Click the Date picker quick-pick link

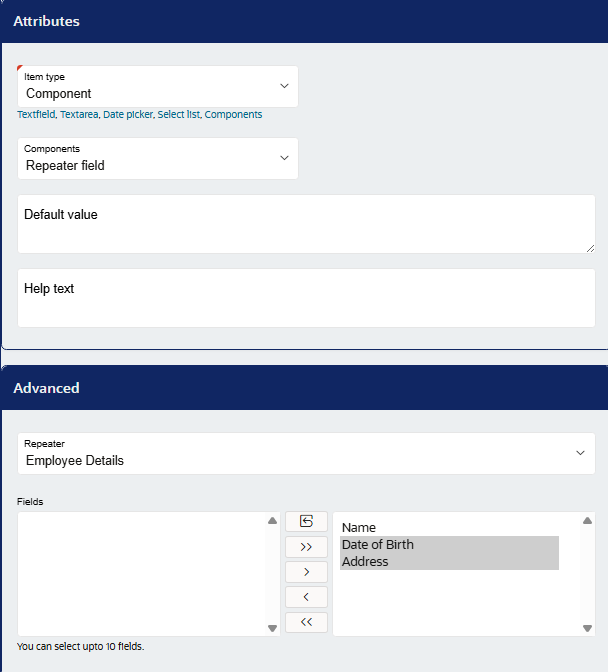128,114
